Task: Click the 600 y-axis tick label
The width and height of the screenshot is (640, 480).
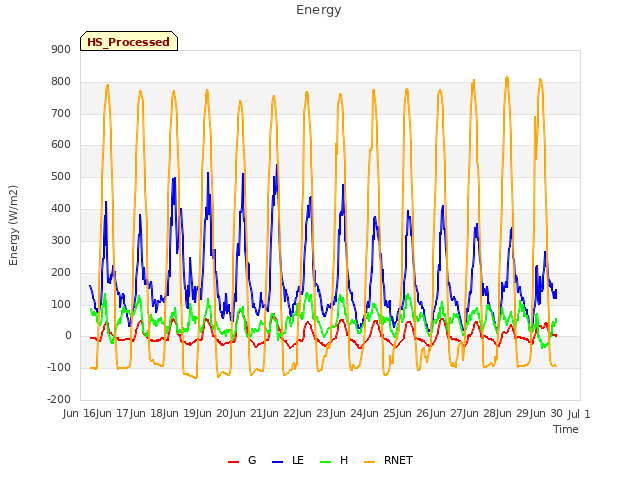Action: click(61, 144)
